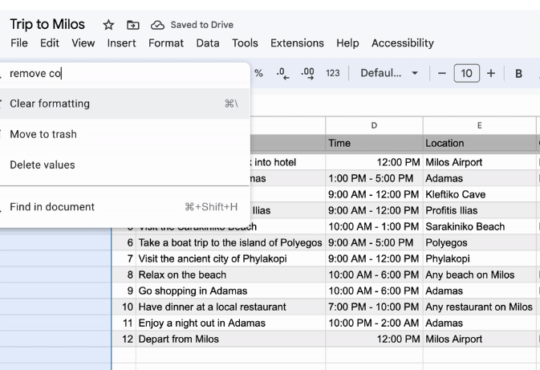540x370 pixels.
Task: Decrease decimal places in toolbar
Action: coord(282,73)
